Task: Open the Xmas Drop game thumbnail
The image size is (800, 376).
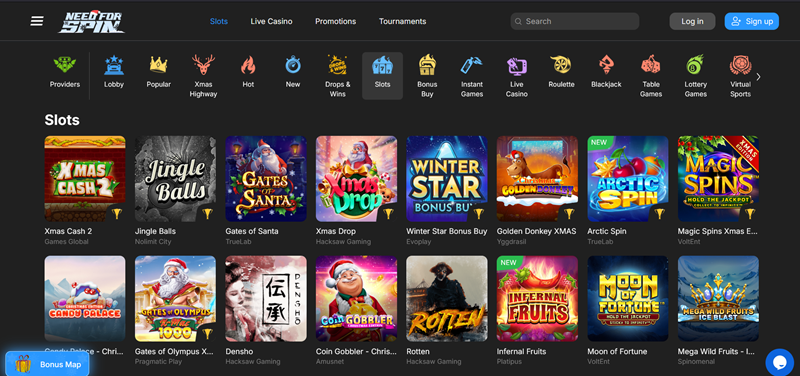Action: click(356, 179)
